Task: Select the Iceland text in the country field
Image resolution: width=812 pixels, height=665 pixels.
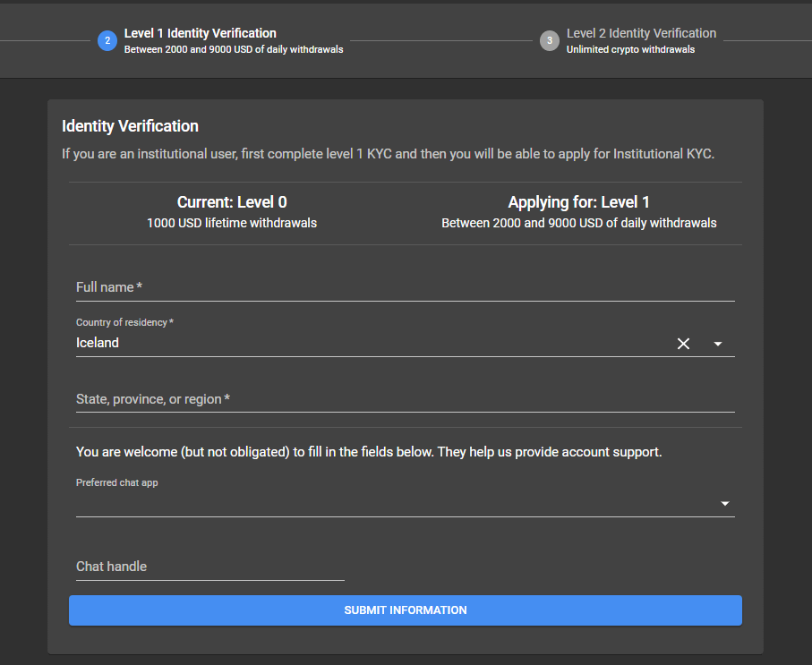Action: click(x=98, y=343)
